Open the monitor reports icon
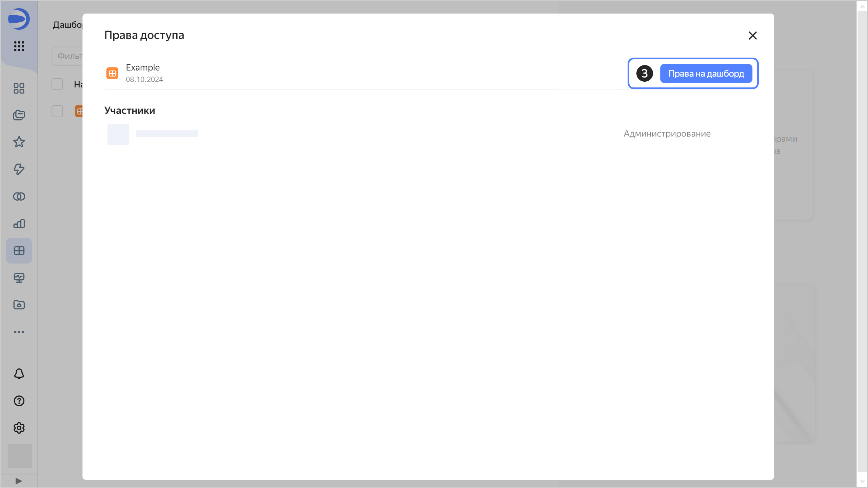This screenshot has width=868, height=488. [19, 278]
